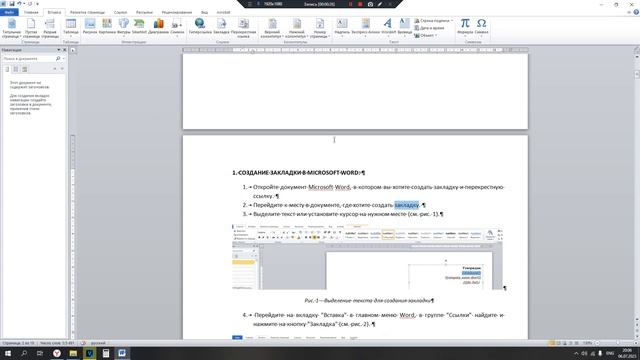Image resolution: width=640 pixels, height=360 pixels.
Task: Switch to Page Layout (Разметка страницы) tab
Action: click(x=87, y=12)
